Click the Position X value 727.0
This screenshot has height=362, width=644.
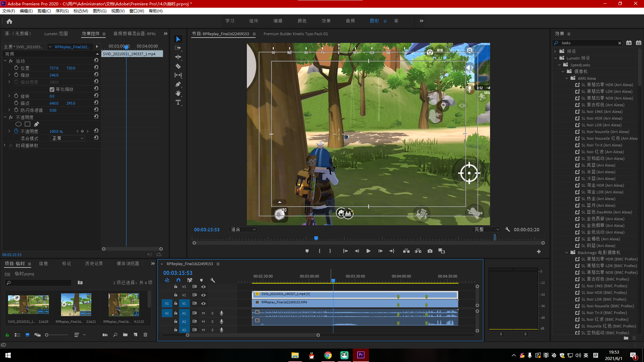(x=54, y=68)
